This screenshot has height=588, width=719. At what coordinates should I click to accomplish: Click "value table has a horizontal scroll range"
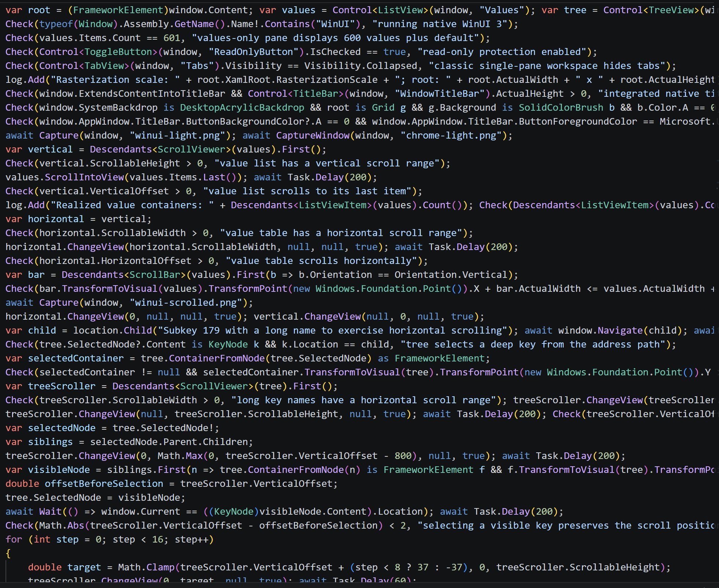[x=341, y=233]
